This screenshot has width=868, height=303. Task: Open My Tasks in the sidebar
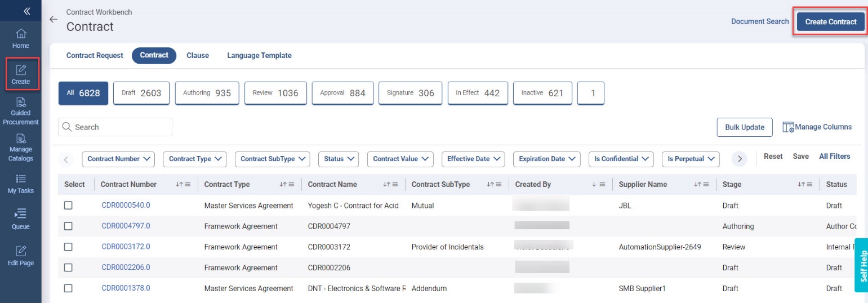point(21,184)
